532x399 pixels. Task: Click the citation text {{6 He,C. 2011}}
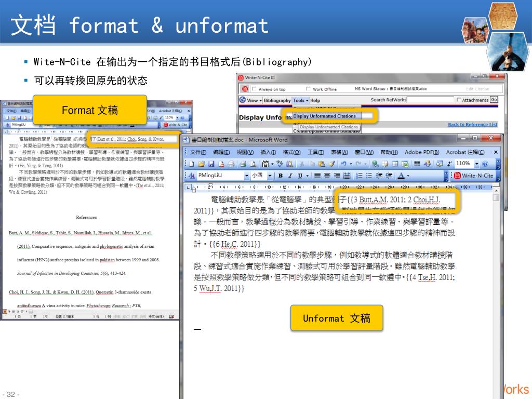235,244
